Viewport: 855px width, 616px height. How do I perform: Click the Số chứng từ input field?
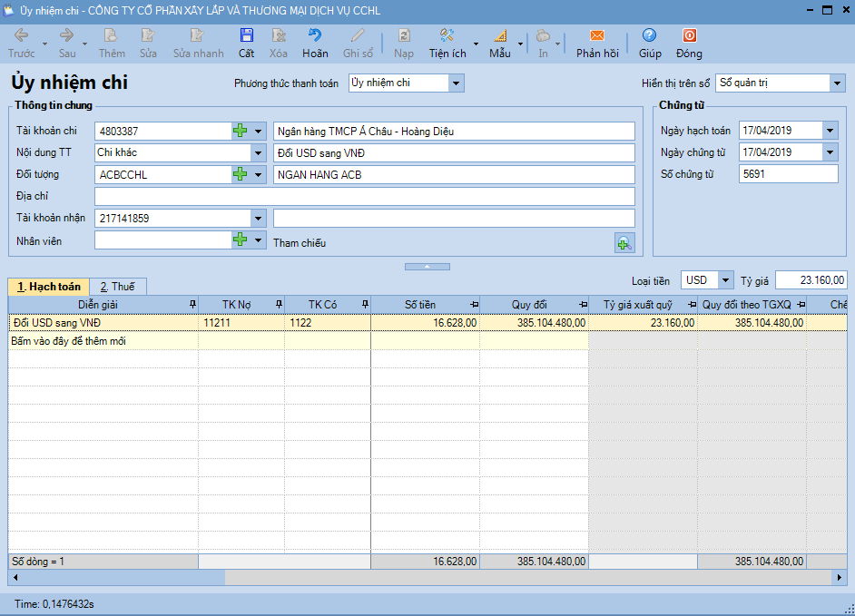pos(787,174)
